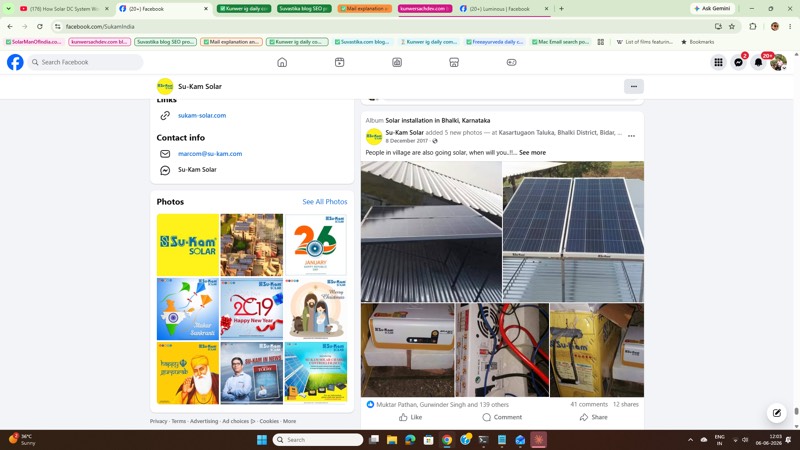
Task: Open the Su-Kam Solar yellow logo photo
Action: click(188, 245)
